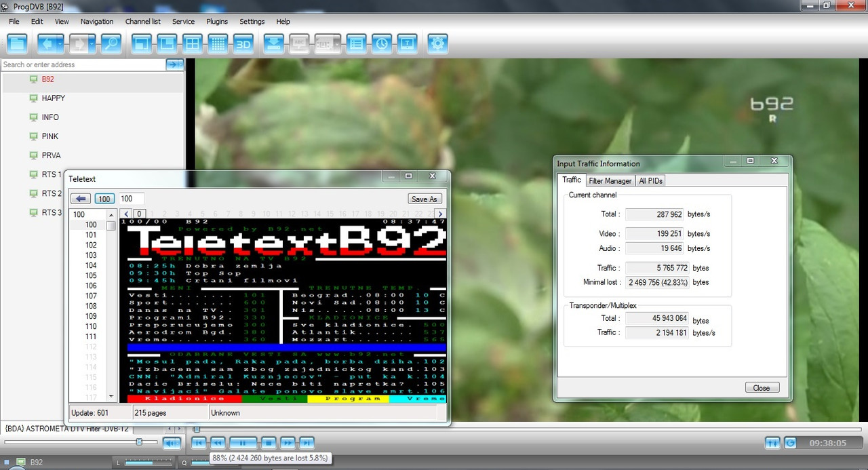Select page 110 in Teletext list
This screenshot has width=868, height=470.
[x=91, y=326]
